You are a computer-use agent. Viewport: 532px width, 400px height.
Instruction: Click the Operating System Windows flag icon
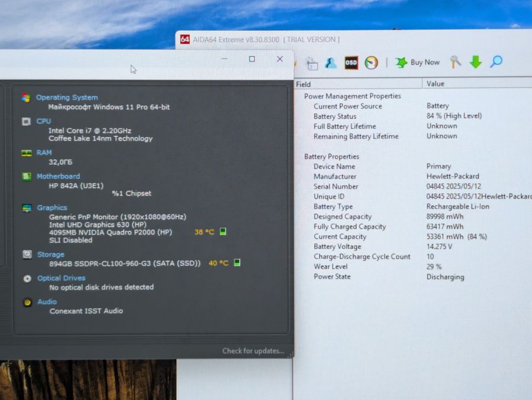[x=26, y=97]
